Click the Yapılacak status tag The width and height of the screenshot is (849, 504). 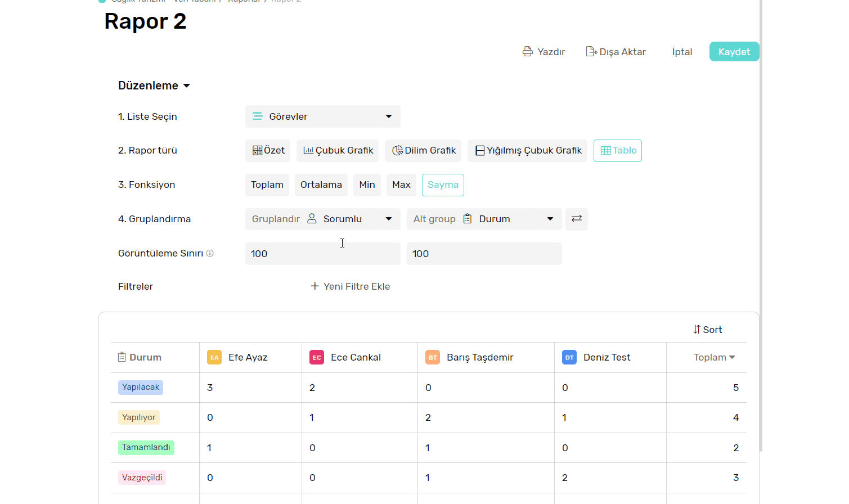tap(141, 387)
